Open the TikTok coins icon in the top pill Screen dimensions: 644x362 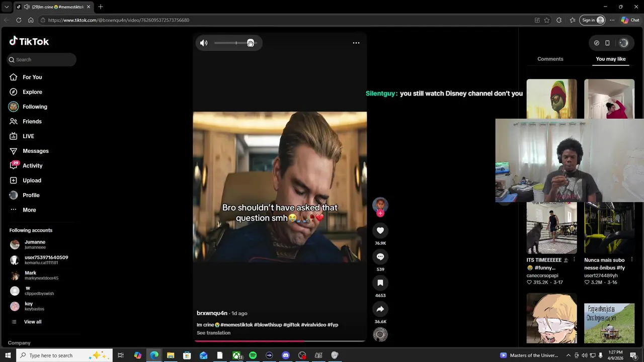click(597, 43)
